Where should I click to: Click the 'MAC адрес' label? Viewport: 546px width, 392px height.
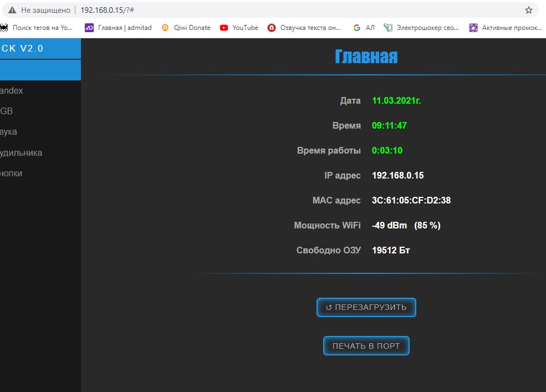tap(336, 200)
